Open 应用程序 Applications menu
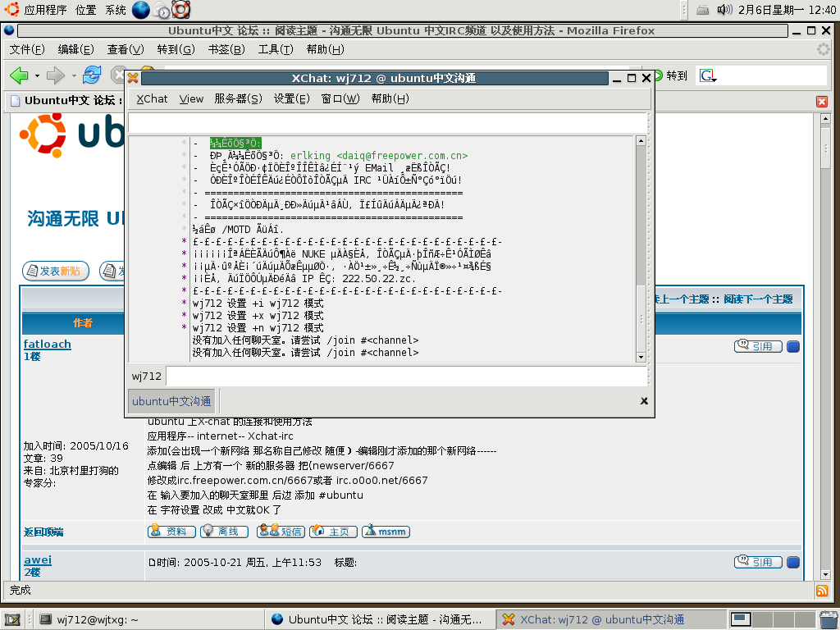840x630 pixels. (x=36, y=10)
